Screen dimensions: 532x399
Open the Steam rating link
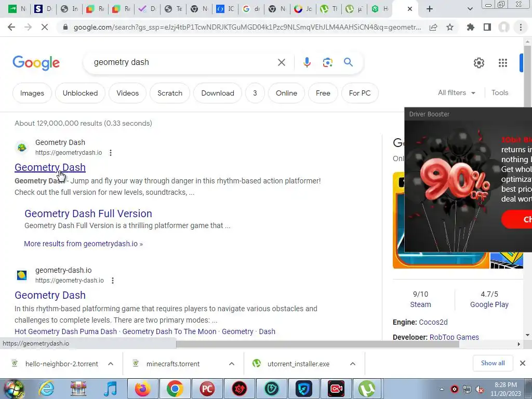420,304
